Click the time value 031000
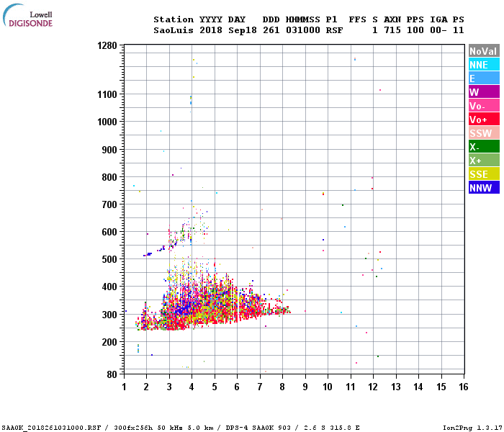This screenshot has height=432, width=504. [x=303, y=30]
